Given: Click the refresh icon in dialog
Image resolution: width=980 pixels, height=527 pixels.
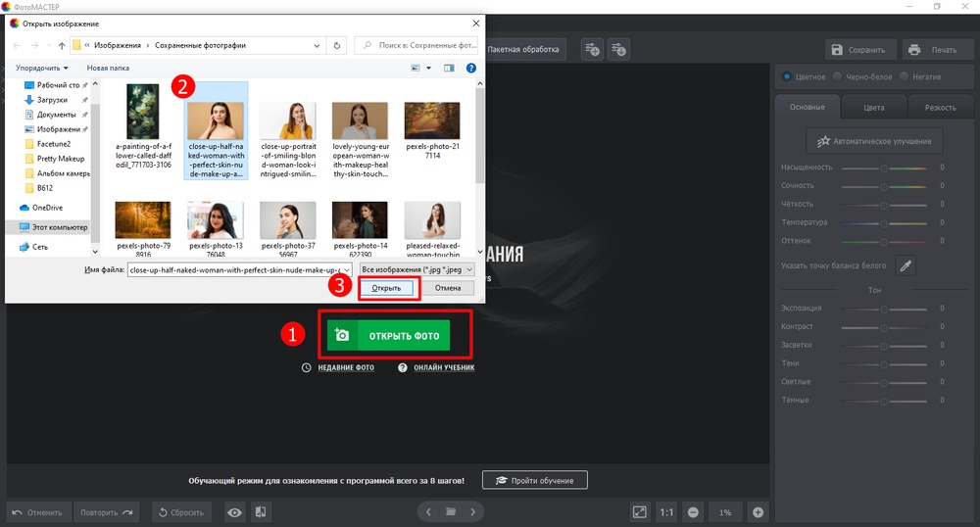Looking at the screenshot, I should [337, 45].
